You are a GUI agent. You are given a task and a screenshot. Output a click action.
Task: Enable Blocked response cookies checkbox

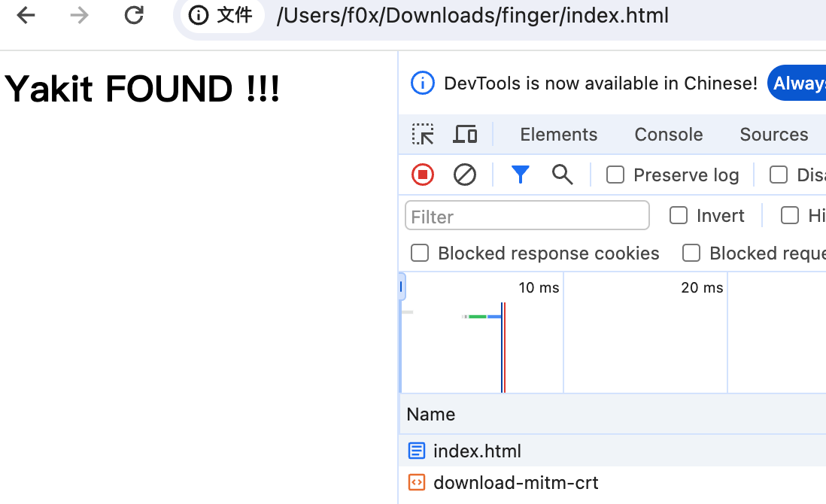[420, 254]
